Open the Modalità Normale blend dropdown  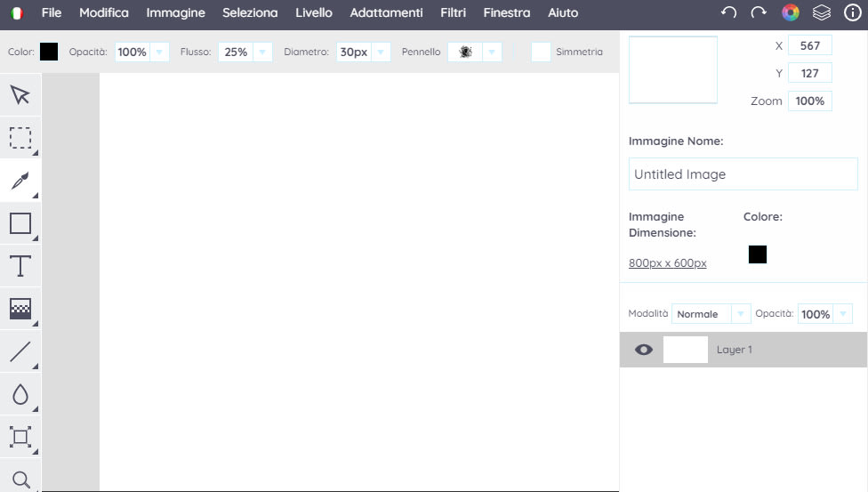(x=711, y=313)
